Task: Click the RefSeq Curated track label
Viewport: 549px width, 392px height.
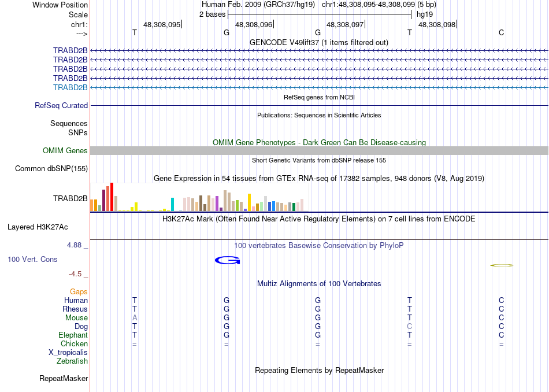Action: pyautogui.click(x=61, y=105)
